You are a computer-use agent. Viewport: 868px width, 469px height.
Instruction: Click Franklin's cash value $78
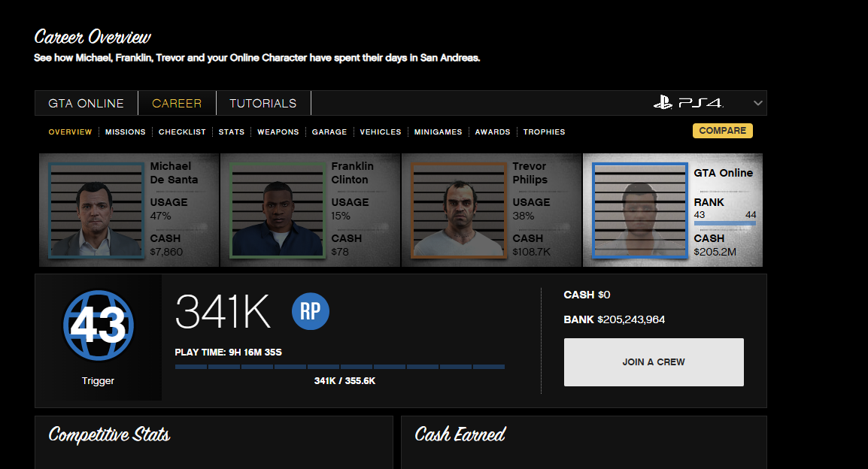[340, 252]
